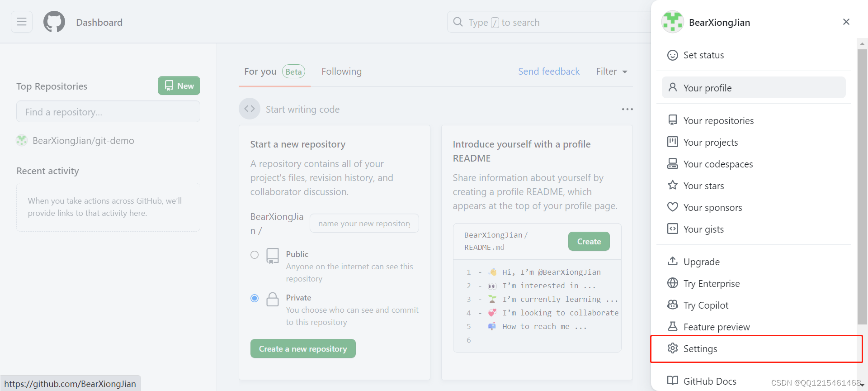Close the user menu panel
Screen dimensions: 868x391
point(846,22)
